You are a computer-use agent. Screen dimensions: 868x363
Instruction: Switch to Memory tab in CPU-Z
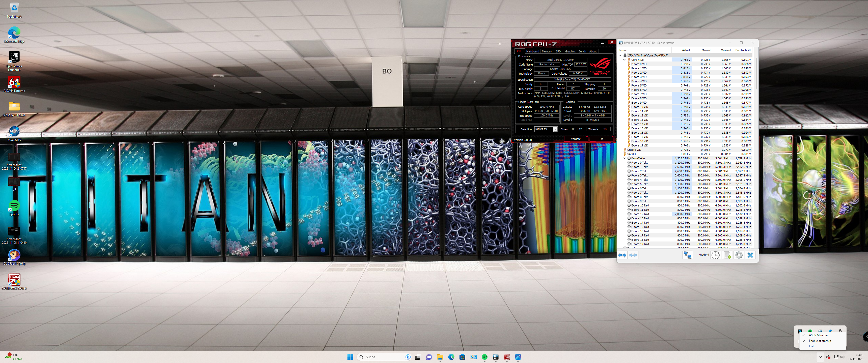coord(547,51)
